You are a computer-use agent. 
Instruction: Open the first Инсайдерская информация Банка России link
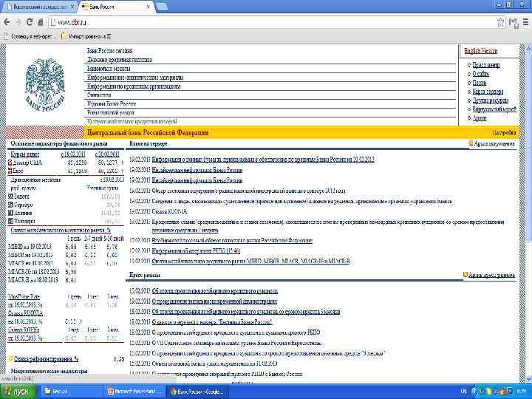click(x=197, y=170)
